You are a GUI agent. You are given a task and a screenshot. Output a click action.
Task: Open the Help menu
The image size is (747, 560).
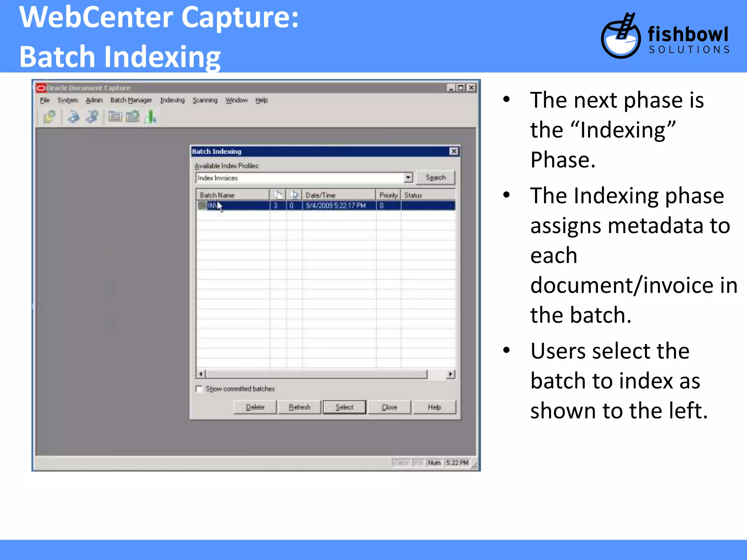pyautogui.click(x=261, y=100)
